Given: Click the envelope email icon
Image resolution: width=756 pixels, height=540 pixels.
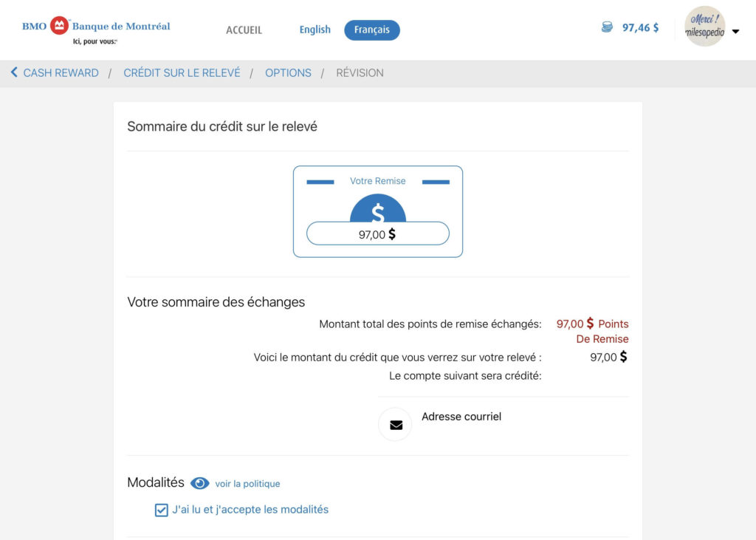Looking at the screenshot, I should 395,425.
